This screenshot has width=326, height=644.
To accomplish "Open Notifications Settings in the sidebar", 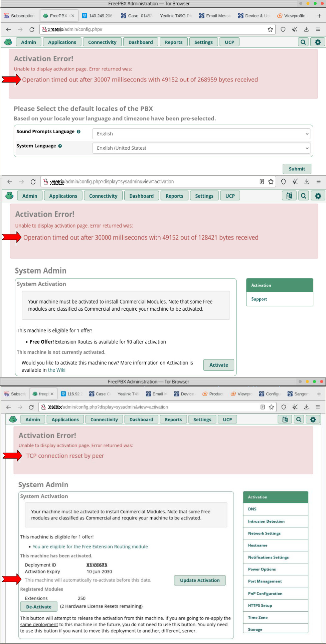I will (276, 557).
